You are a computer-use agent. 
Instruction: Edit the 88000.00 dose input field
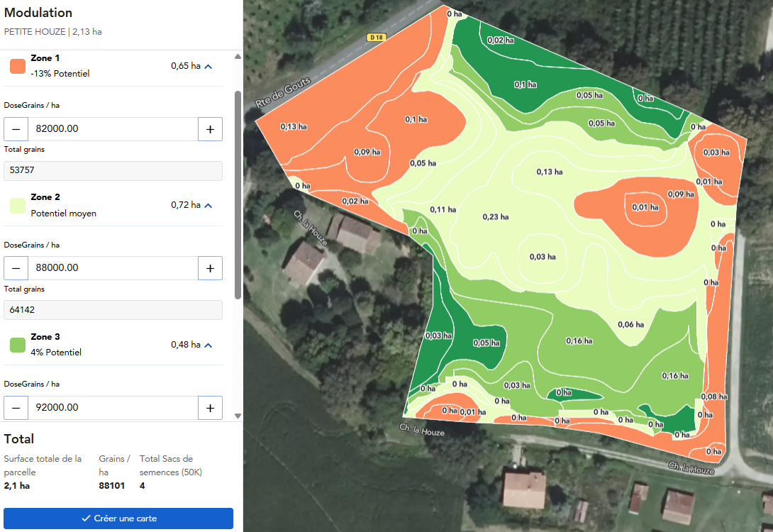[x=113, y=268]
